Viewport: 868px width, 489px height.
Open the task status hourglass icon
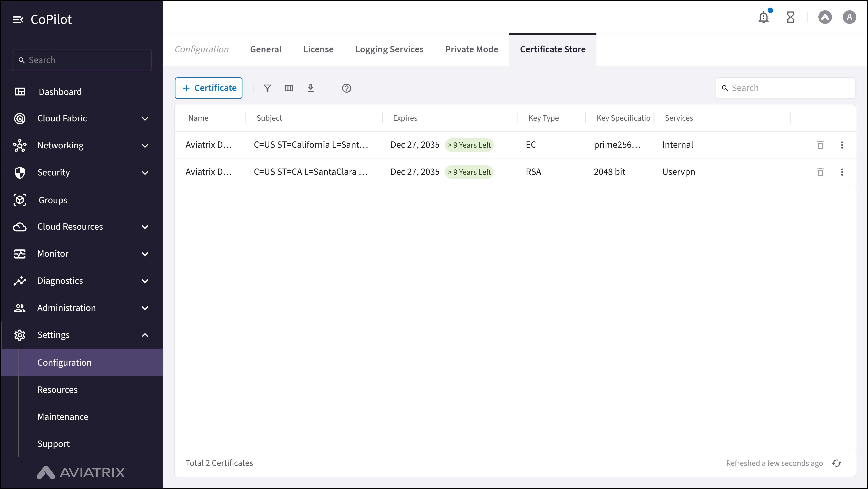(791, 17)
